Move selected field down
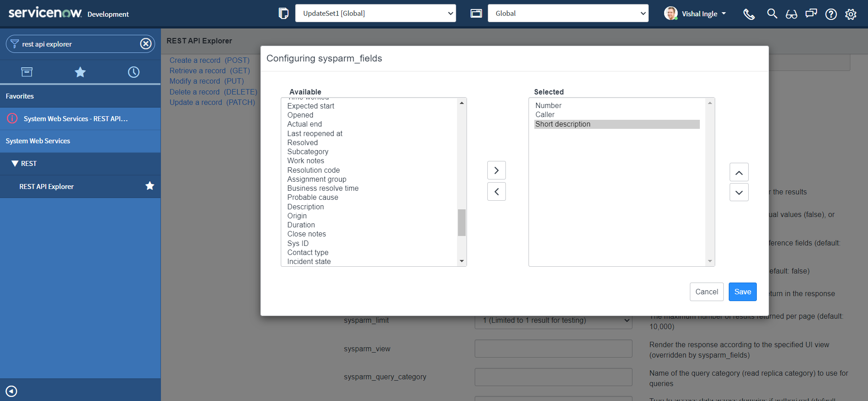Image resolution: width=868 pixels, height=401 pixels. click(x=739, y=192)
